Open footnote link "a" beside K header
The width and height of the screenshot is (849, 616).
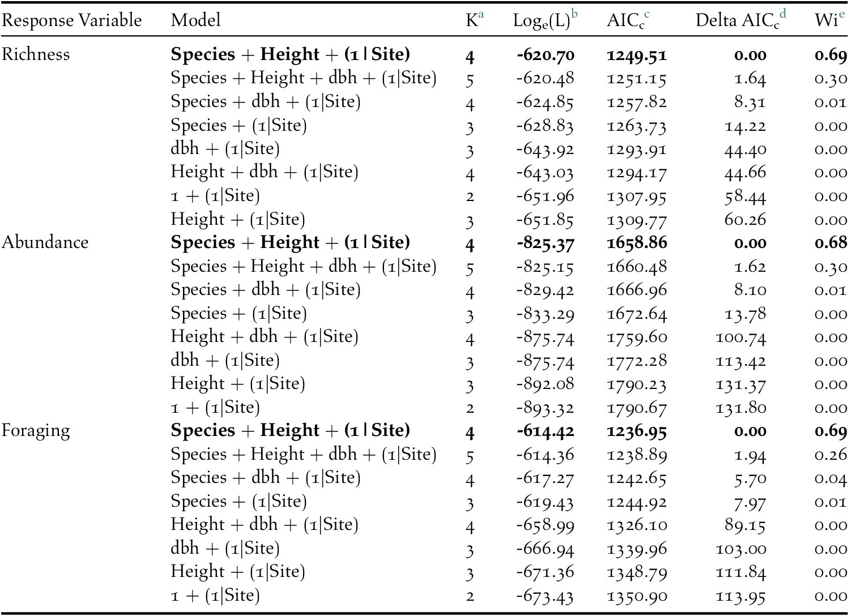481,15
